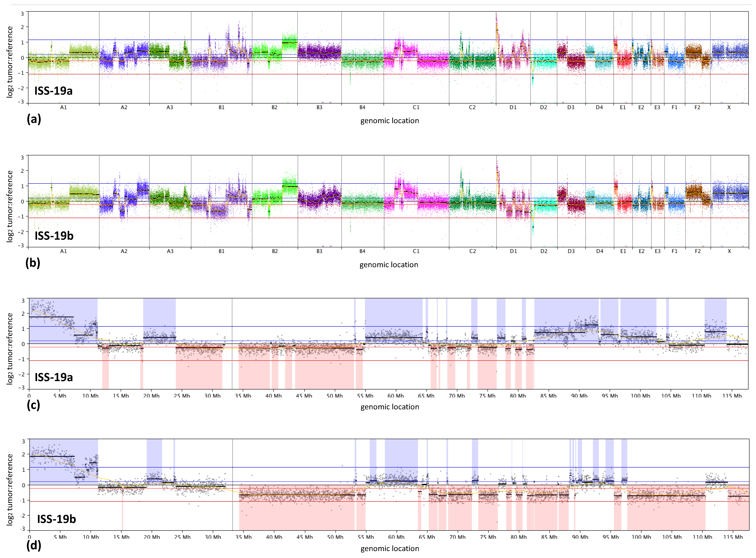Click the C1 chromosome label in panel (b)
Viewport: 756px width, 558px height.
coord(416,251)
